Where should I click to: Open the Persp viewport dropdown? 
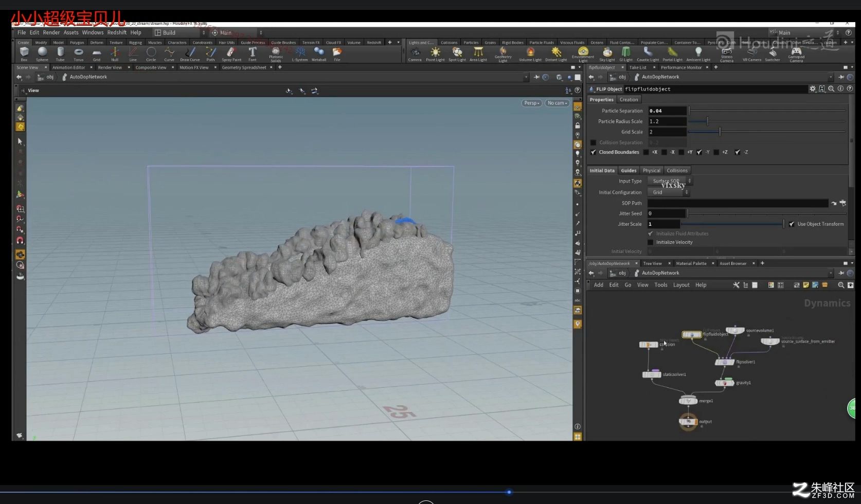(531, 103)
